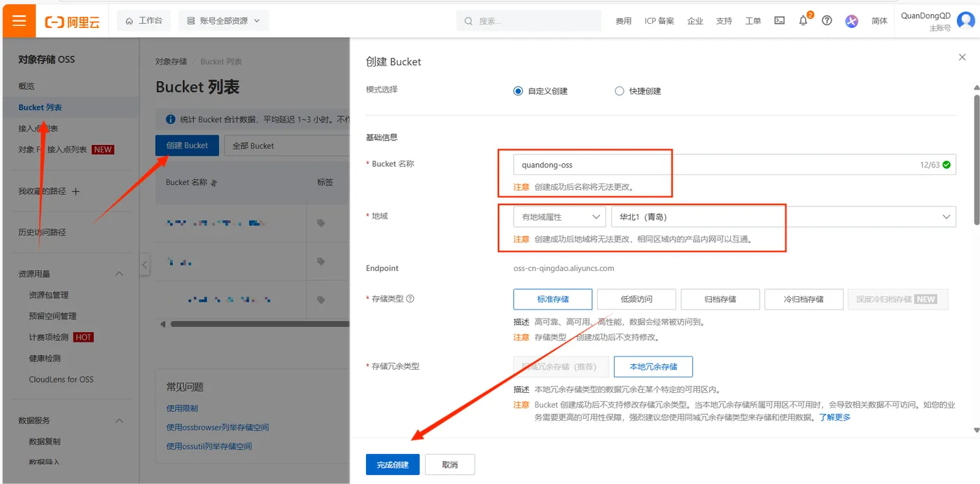Image resolution: width=980 pixels, height=484 pixels.
Task: Collapse the 数据服务 section
Action: (x=119, y=420)
